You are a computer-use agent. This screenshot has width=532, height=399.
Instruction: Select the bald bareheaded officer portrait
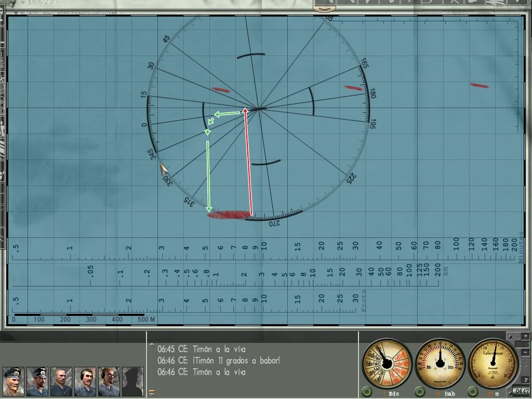61,381
